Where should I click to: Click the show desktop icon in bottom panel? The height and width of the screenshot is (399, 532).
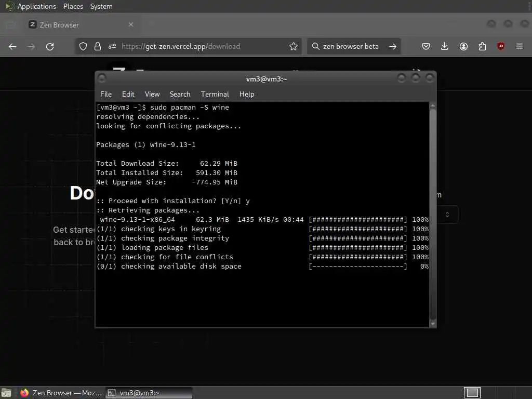point(6,393)
